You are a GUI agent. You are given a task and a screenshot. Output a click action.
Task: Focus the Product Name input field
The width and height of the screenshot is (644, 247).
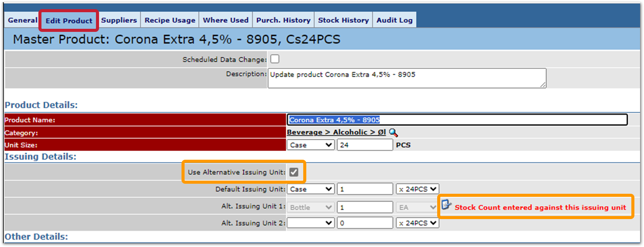click(x=457, y=120)
